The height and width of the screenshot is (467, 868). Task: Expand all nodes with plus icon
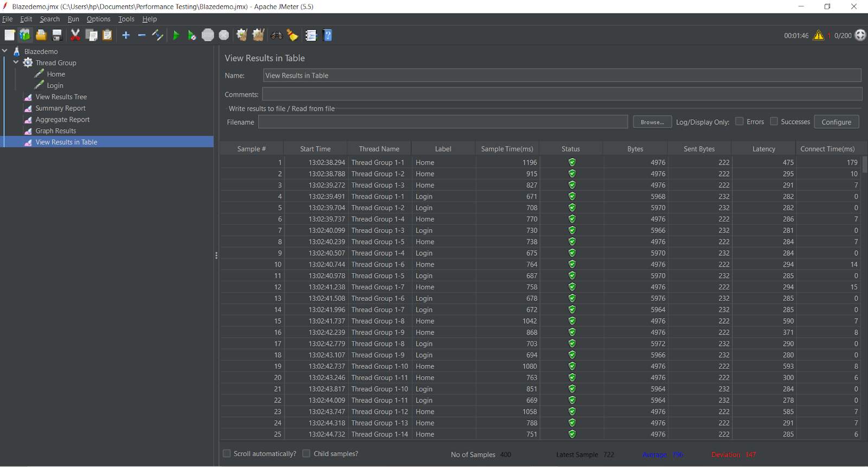tap(126, 35)
